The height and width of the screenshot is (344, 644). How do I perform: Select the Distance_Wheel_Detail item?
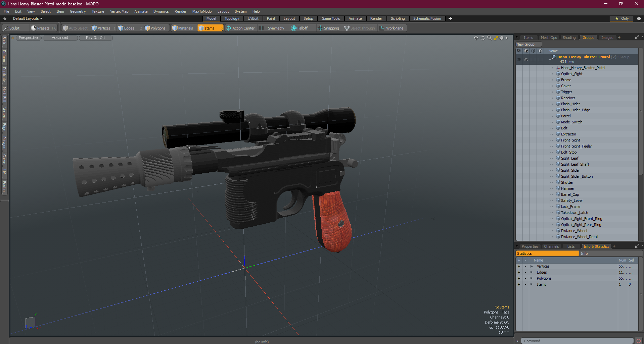[x=579, y=237]
